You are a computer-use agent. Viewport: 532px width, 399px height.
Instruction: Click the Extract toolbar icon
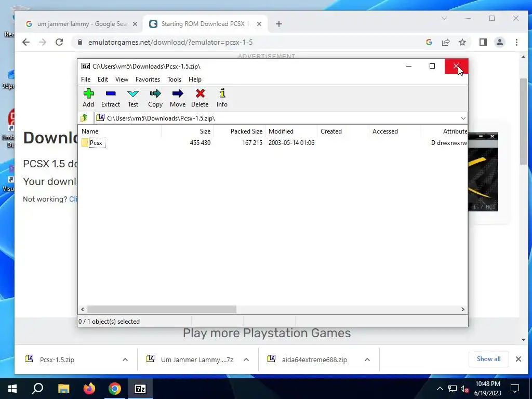[x=111, y=98]
